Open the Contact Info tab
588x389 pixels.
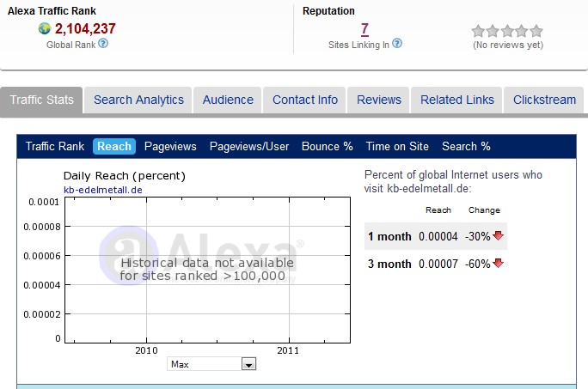point(305,100)
